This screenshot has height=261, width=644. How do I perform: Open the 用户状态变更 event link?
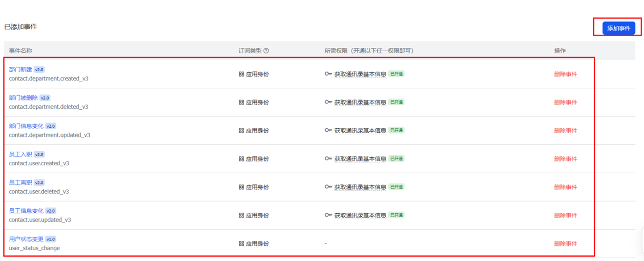coord(26,240)
